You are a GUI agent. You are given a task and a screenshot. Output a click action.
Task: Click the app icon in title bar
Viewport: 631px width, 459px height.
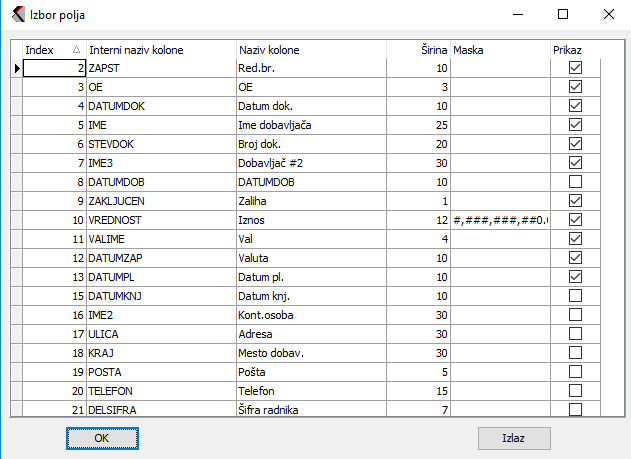click(x=17, y=15)
